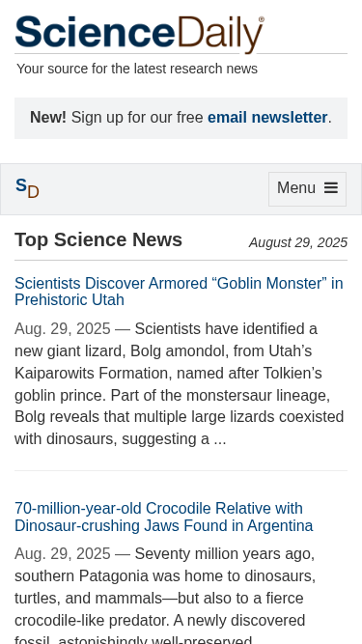Click the bold 'New!' text in signup banner

tap(48, 118)
